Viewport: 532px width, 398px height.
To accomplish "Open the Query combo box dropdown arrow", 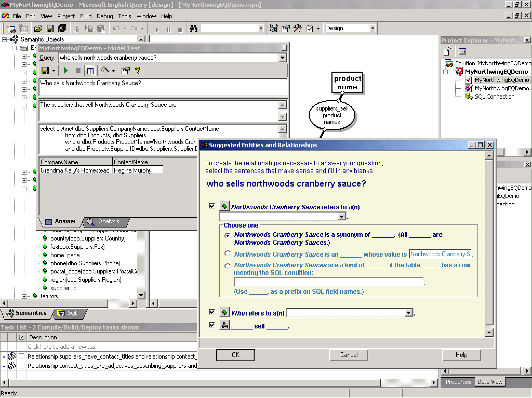I will pyautogui.click(x=282, y=58).
